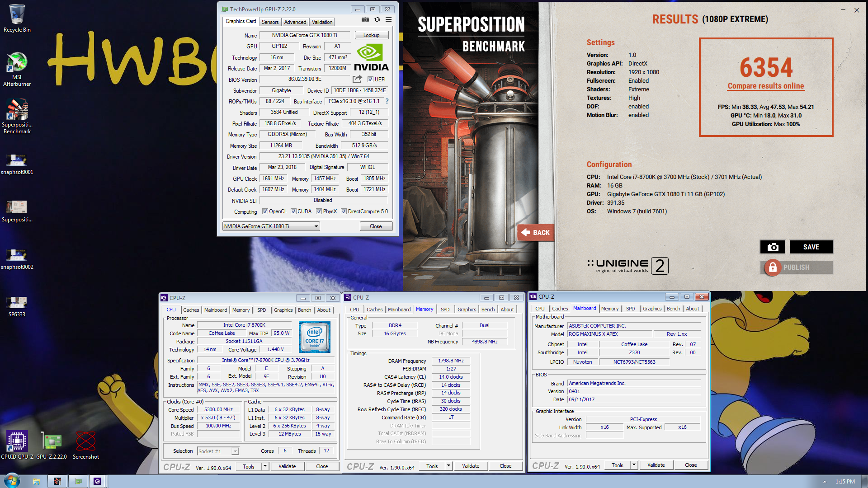Click the Intel Core i7 logo in CPU-Z
This screenshot has width=868, height=488.
315,337
